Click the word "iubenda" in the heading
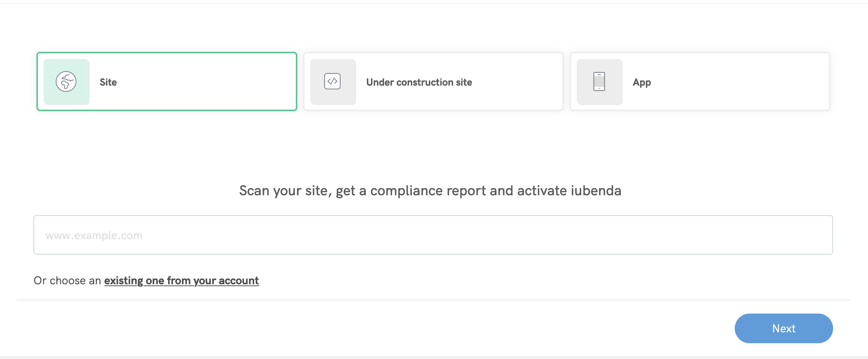 [x=596, y=191]
